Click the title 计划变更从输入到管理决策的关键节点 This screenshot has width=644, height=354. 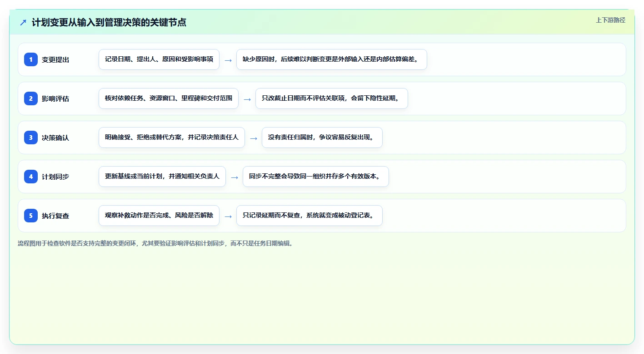[x=109, y=22]
